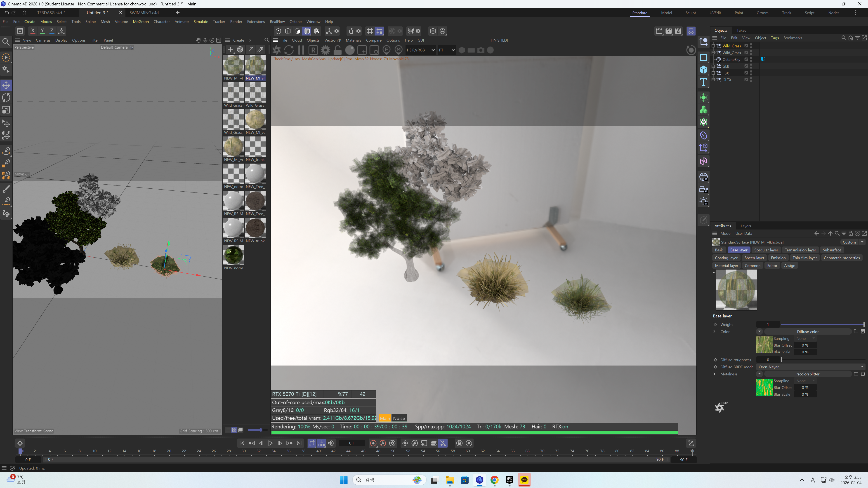Image resolution: width=868 pixels, height=488 pixels.
Task: Restart the Octane live viewer render
Action: 289,50
